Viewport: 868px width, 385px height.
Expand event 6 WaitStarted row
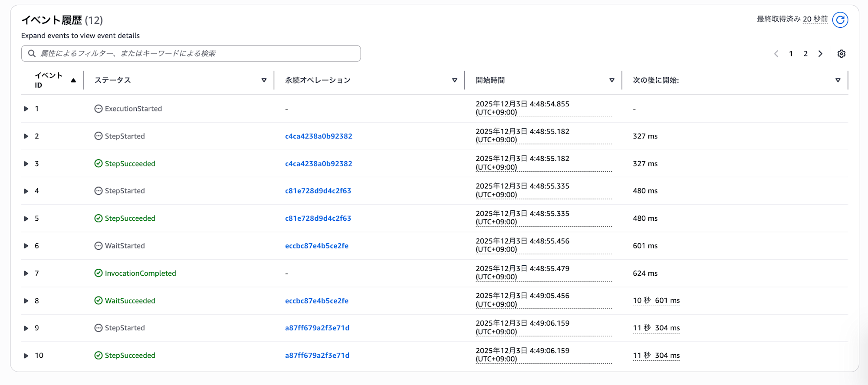point(26,246)
